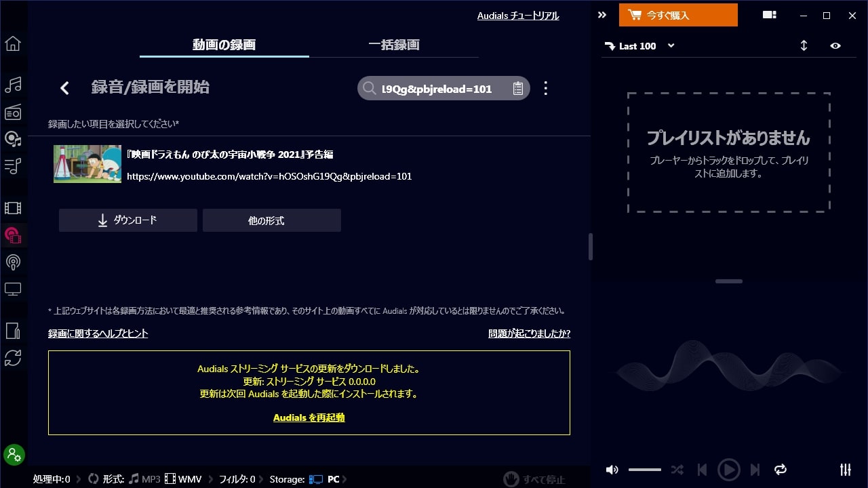Screen dimensions: 868x488
Task: Mute the player volume speaker icon
Action: [612, 470]
